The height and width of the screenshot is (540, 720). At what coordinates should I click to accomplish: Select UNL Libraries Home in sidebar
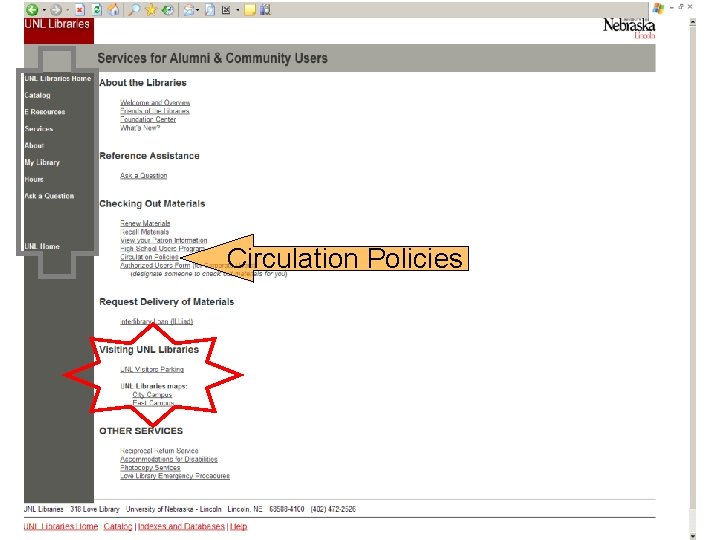click(x=58, y=79)
